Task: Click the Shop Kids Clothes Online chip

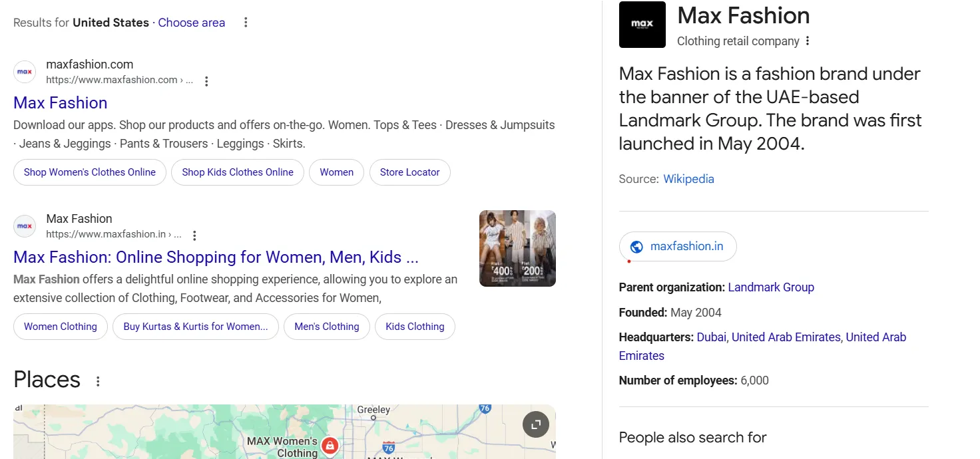Action: point(237,172)
